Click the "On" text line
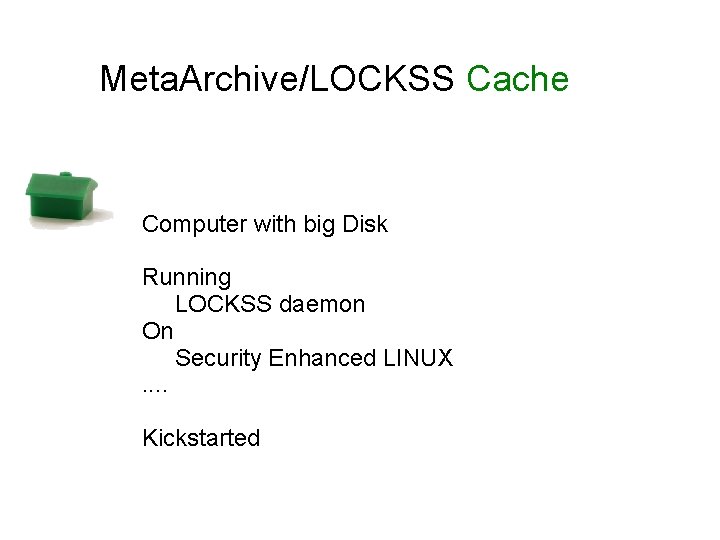 pyautogui.click(x=157, y=331)
